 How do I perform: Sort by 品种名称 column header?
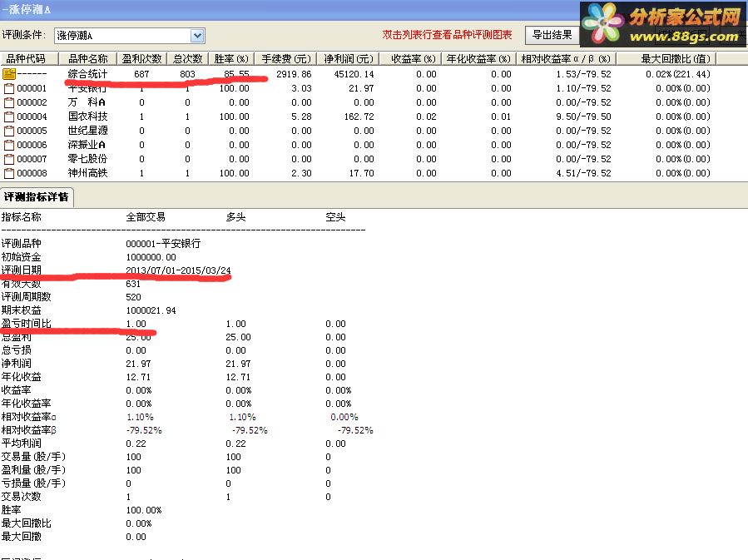[87, 59]
